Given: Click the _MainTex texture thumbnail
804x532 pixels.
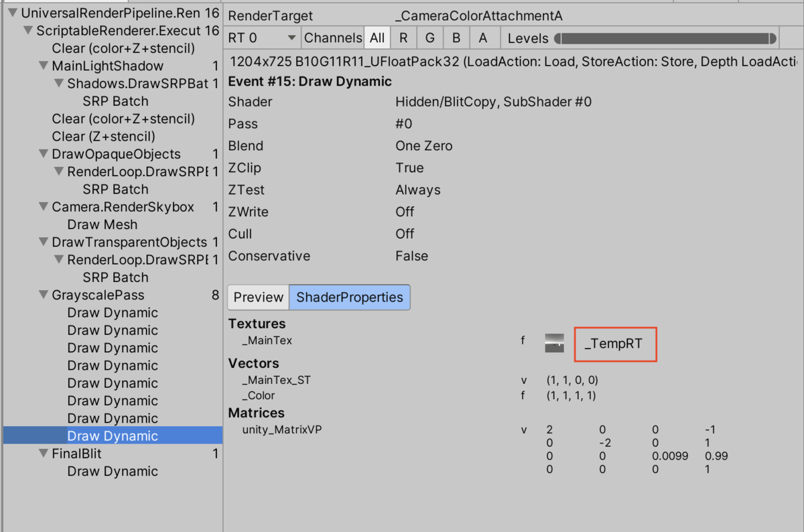Looking at the screenshot, I should pos(555,342).
